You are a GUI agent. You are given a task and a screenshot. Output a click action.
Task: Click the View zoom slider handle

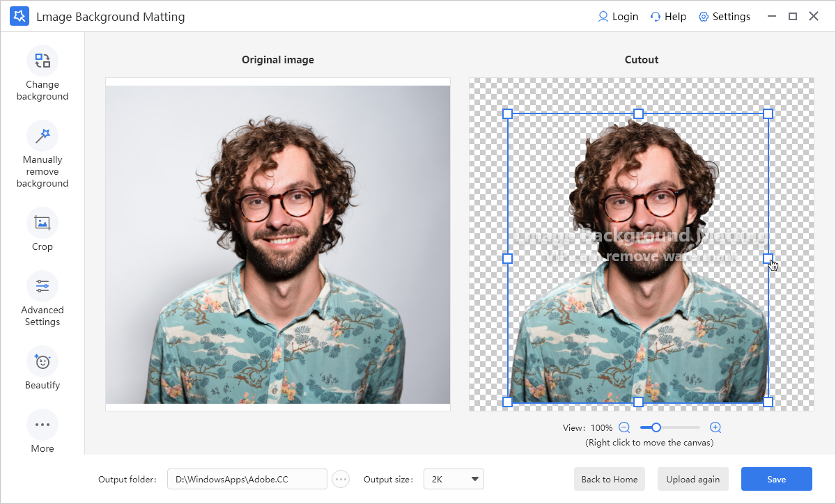click(656, 427)
